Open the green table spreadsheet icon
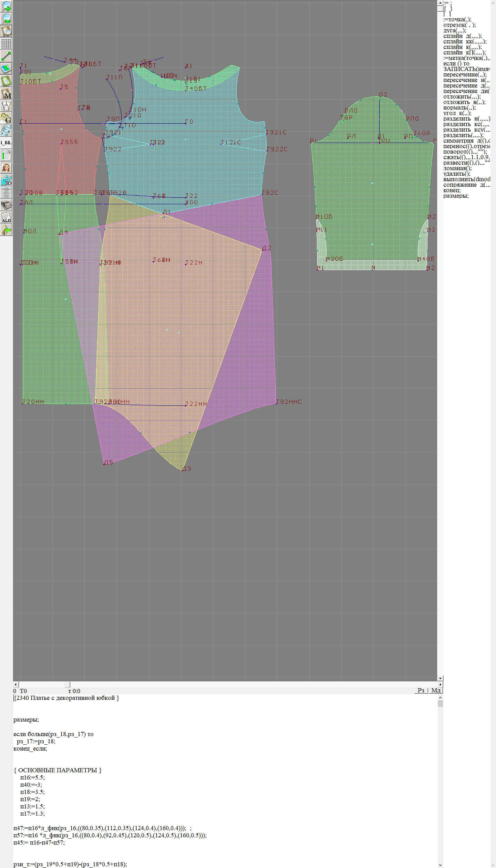The image size is (496, 868). tap(6, 155)
